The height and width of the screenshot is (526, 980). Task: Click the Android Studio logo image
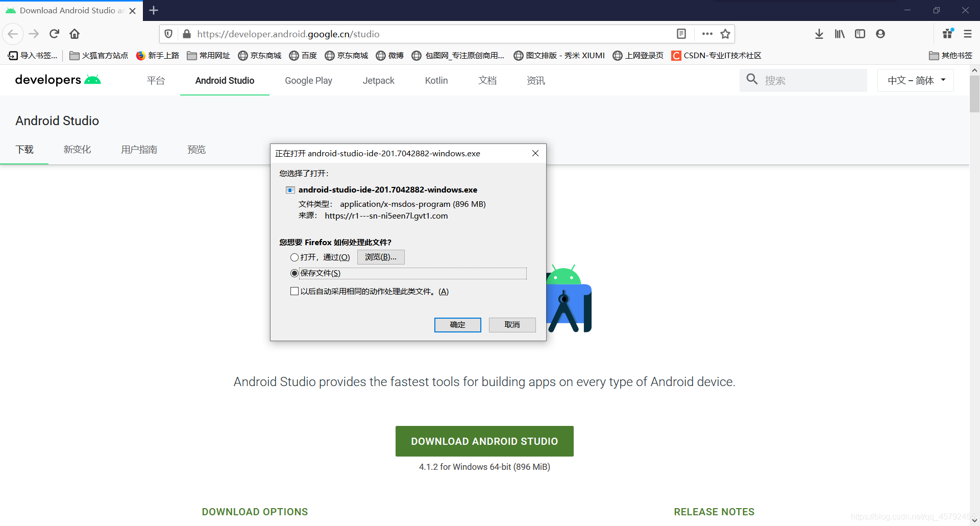[x=569, y=299]
